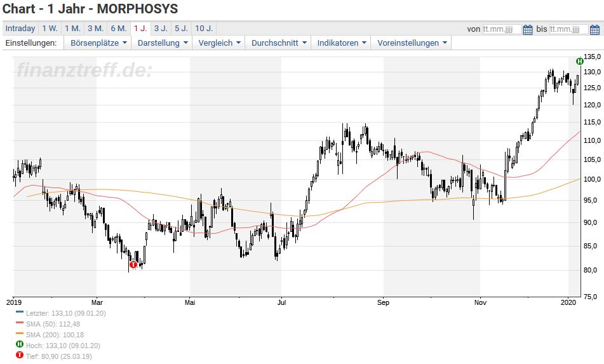604x364 pixels.
Task: Focus the 'bis' end date input field
Action: (568, 29)
